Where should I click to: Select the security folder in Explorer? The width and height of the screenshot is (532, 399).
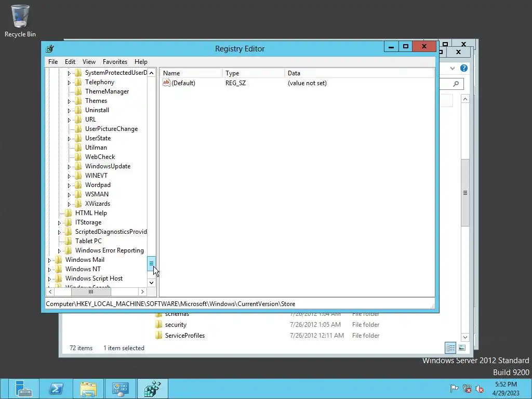pyautogui.click(x=176, y=325)
